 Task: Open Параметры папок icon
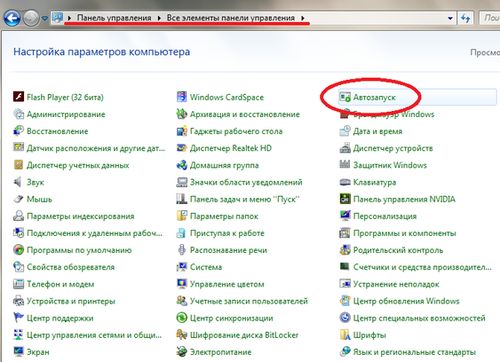click(x=182, y=216)
